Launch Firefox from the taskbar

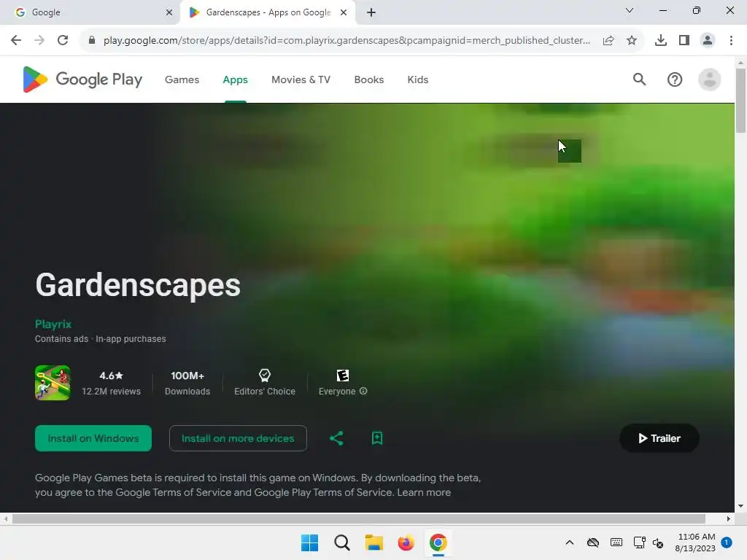406,542
